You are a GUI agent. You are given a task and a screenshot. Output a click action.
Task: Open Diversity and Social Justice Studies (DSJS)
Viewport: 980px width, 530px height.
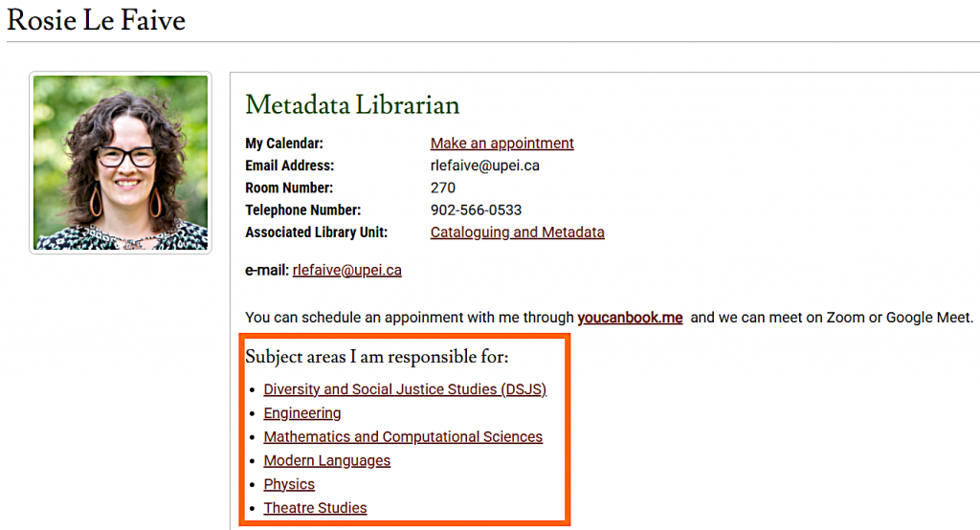(405, 389)
